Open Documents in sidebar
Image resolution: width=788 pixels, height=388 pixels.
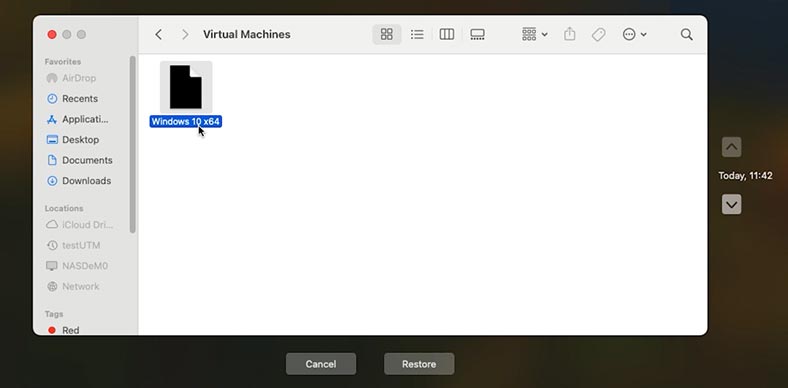(x=80, y=160)
